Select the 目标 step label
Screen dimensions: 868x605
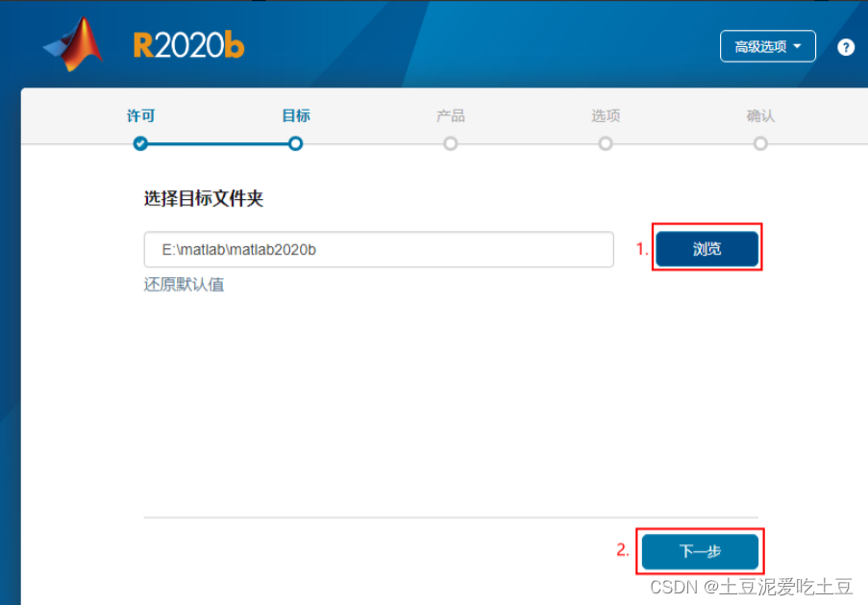(296, 115)
